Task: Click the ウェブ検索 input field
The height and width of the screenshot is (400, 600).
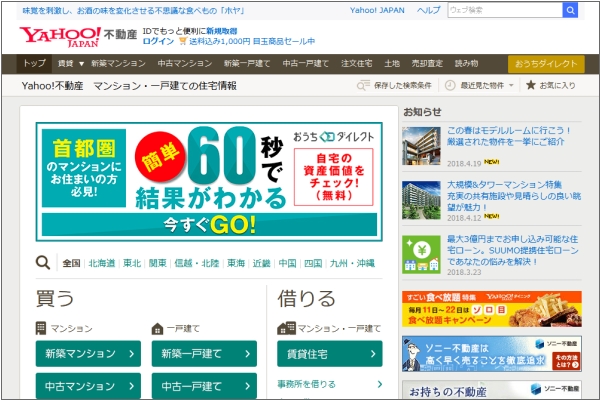Action: [505, 10]
